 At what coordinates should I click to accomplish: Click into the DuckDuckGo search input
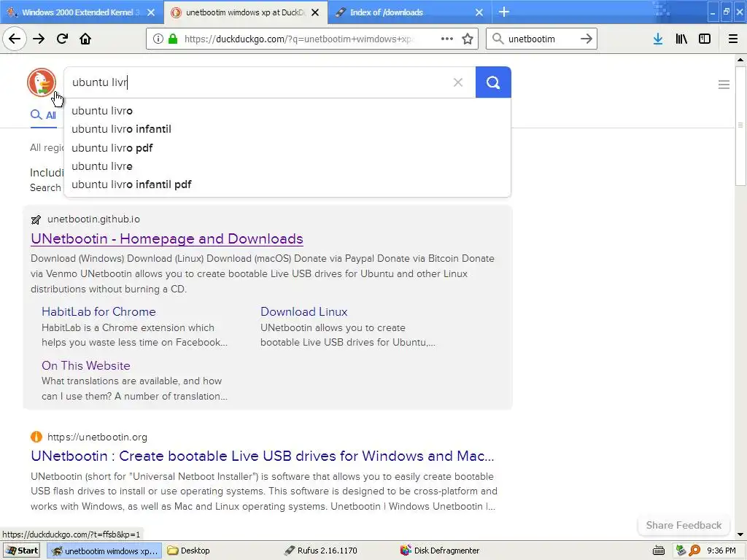pyautogui.click(x=258, y=82)
